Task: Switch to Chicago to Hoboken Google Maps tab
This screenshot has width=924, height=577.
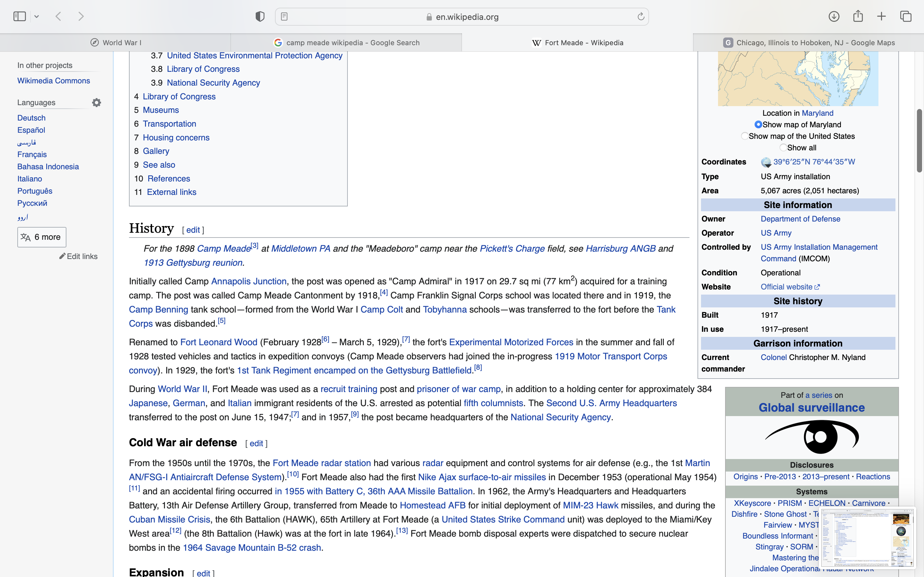Action: (x=809, y=43)
